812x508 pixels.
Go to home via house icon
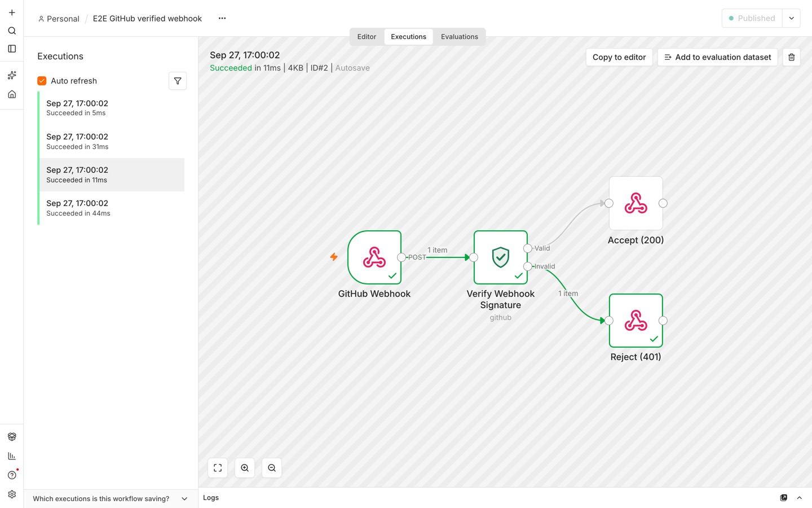tap(12, 94)
